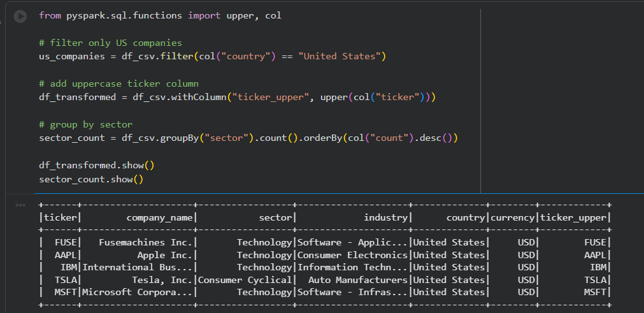Click the 'currency' column header

(513, 218)
